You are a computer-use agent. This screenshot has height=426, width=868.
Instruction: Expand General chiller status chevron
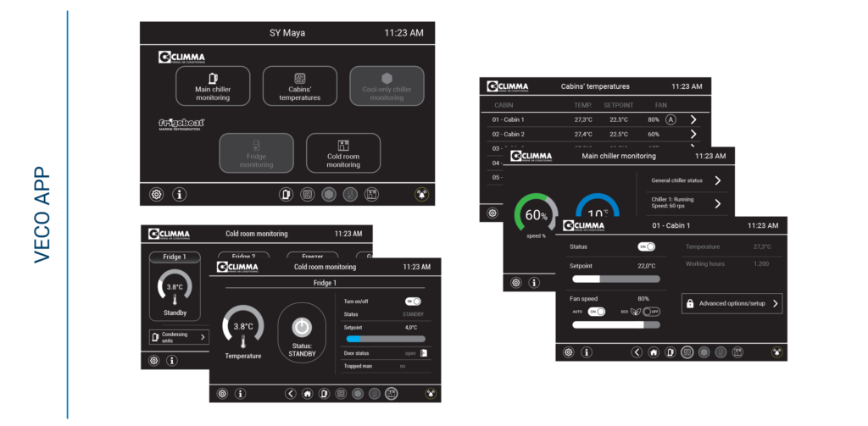pyautogui.click(x=717, y=180)
